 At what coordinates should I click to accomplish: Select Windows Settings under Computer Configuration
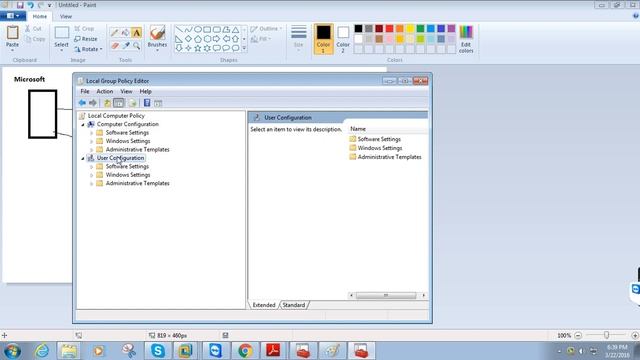tap(128, 141)
